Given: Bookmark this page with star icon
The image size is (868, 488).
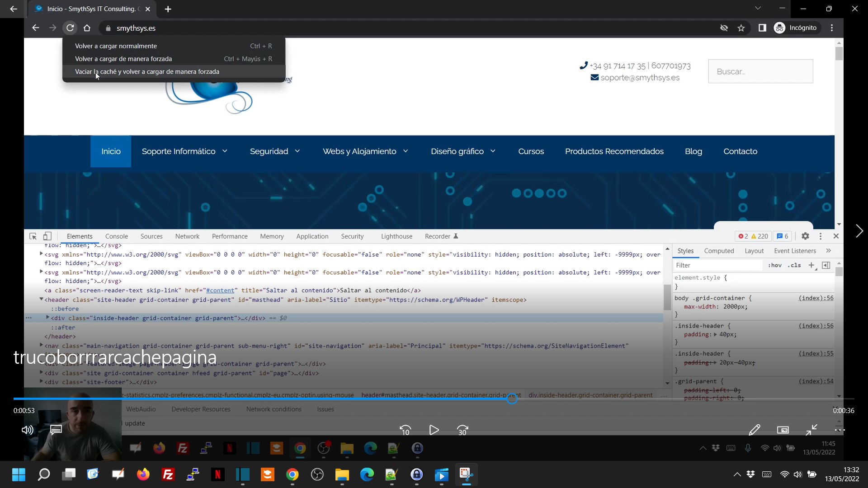Looking at the screenshot, I should click(741, 28).
